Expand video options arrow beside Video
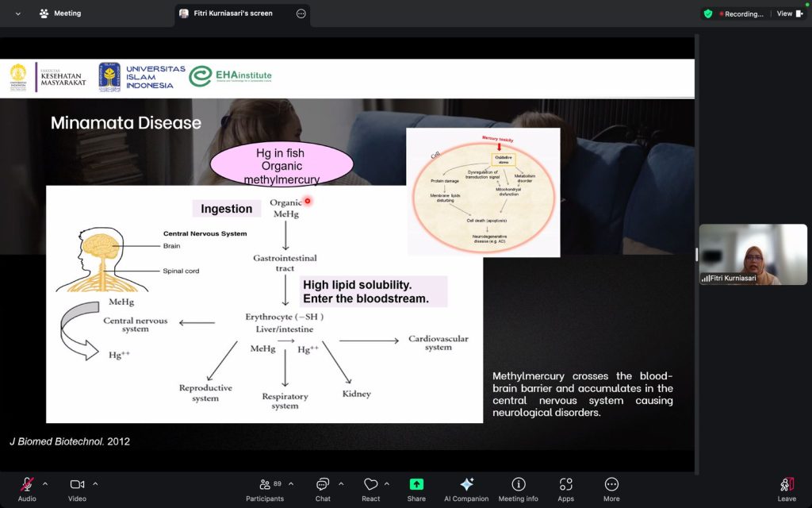Screen dimensions: 812x508 pyautogui.click(x=95, y=483)
